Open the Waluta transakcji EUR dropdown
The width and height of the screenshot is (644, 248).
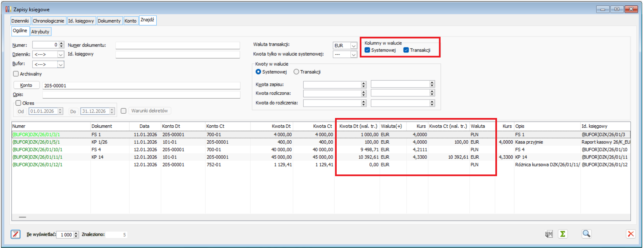click(x=353, y=46)
